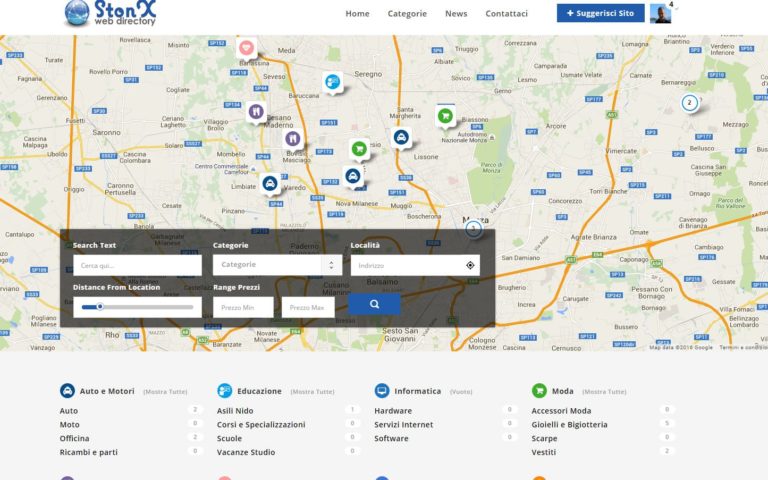The height and width of the screenshot is (480, 768).
Task: Open the Asili Nido subcategory link
Action: (x=235, y=410)
